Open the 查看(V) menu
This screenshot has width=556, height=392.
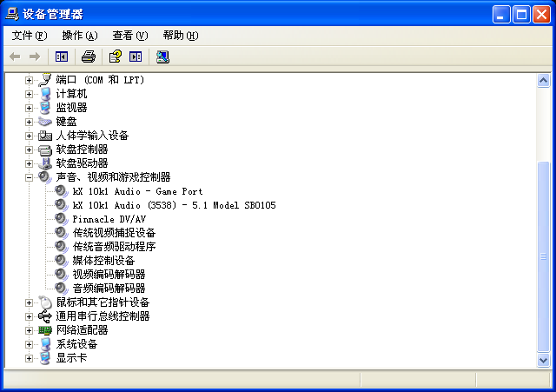point(130,36)
